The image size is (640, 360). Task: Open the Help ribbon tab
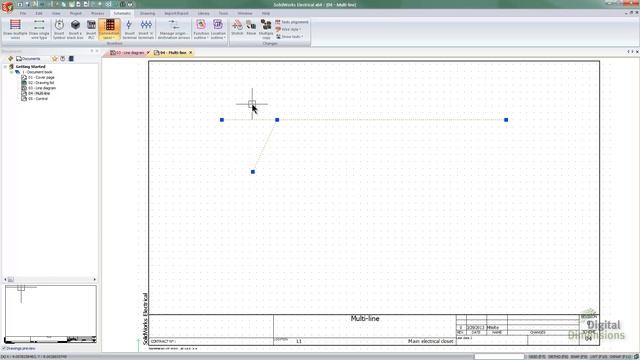(x=266, y=13)
